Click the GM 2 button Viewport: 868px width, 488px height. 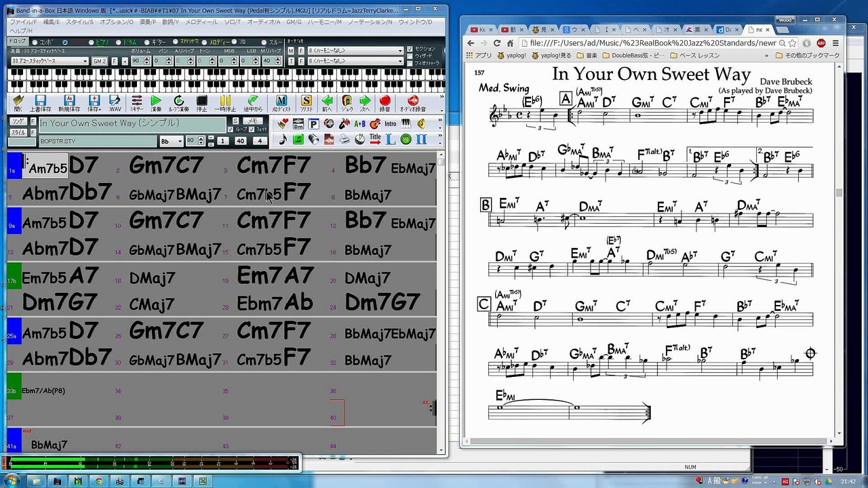click(x=100, y=62)
